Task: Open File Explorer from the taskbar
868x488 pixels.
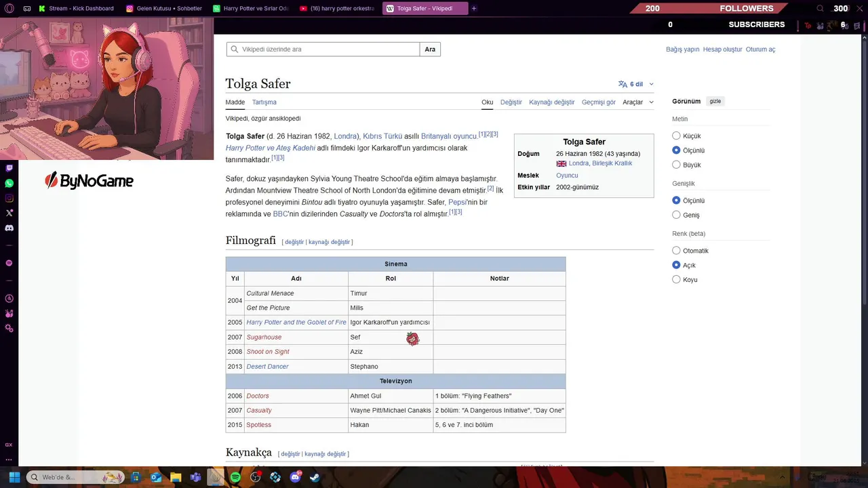Action: (176, 477)
